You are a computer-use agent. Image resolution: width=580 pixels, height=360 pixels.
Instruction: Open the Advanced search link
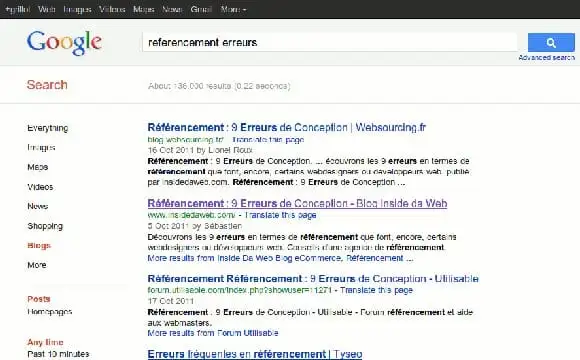(x=547, y=58)
